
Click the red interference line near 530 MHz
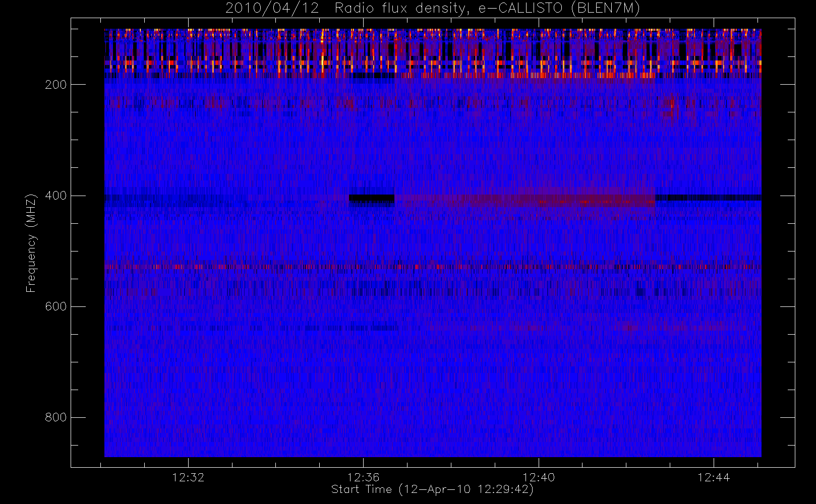pos(433,267)
